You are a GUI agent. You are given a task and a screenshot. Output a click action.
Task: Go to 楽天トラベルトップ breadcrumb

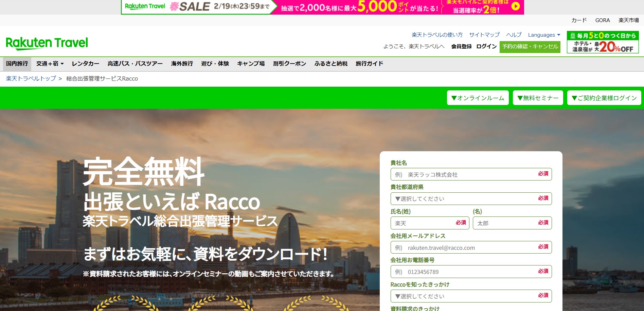click(x=31, y=79)
